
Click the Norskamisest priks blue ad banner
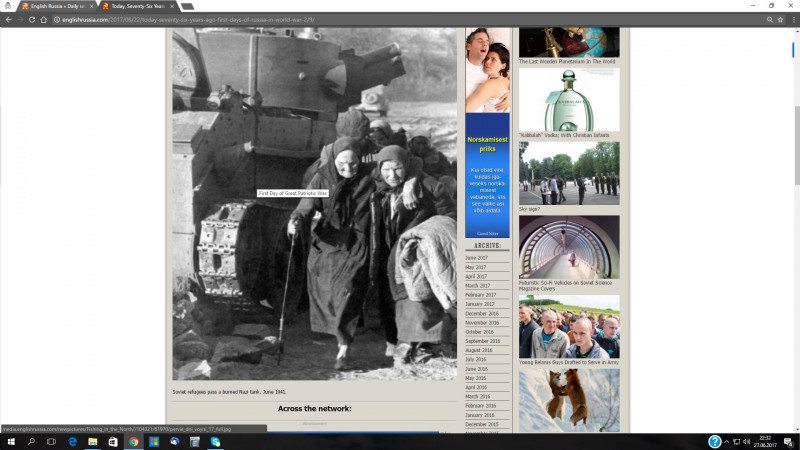click(487, 175)
